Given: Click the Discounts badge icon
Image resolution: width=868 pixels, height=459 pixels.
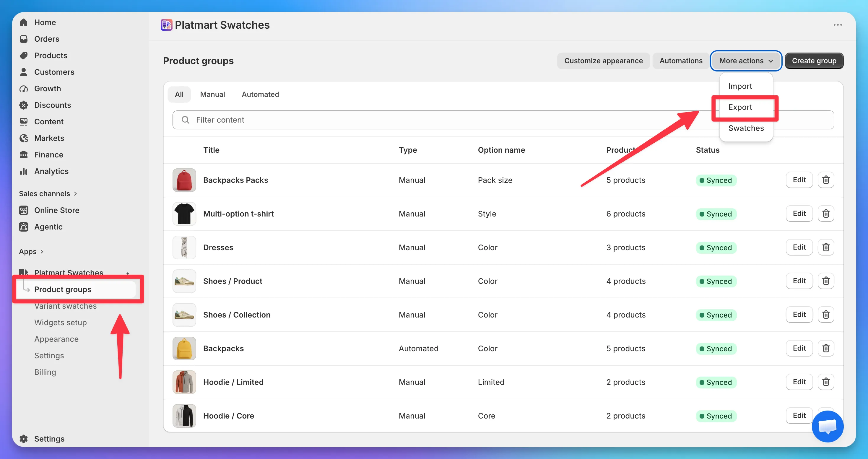Looking at the screenshot, I should 24,105.
